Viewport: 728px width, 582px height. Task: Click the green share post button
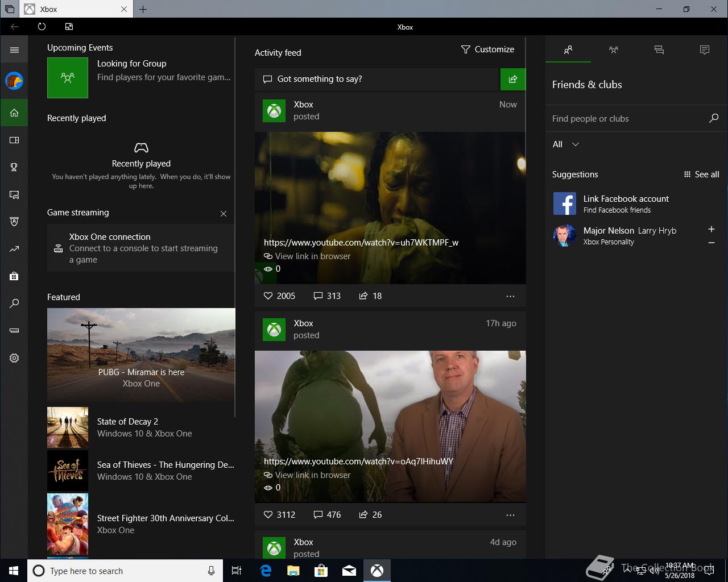[x=513, y=79]
